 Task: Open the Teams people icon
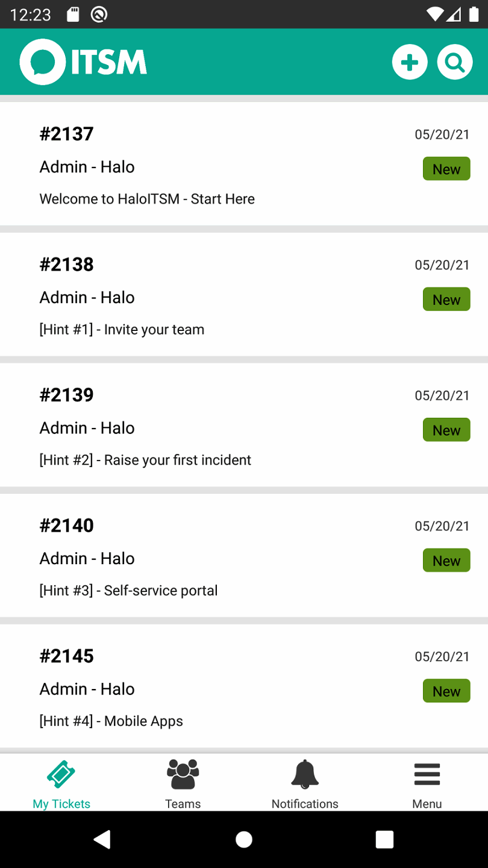[x=183, y=775]
